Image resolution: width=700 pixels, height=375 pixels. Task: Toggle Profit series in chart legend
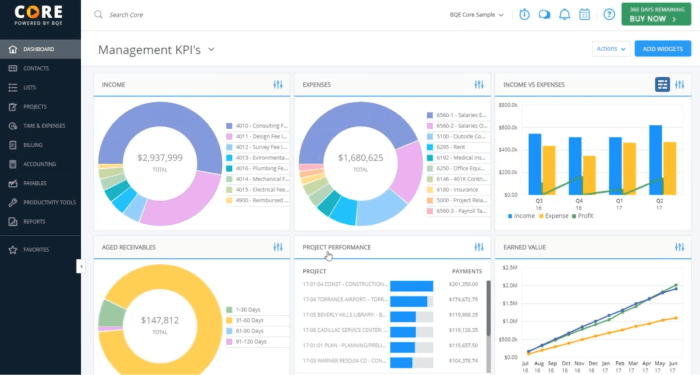click(583, 216)
